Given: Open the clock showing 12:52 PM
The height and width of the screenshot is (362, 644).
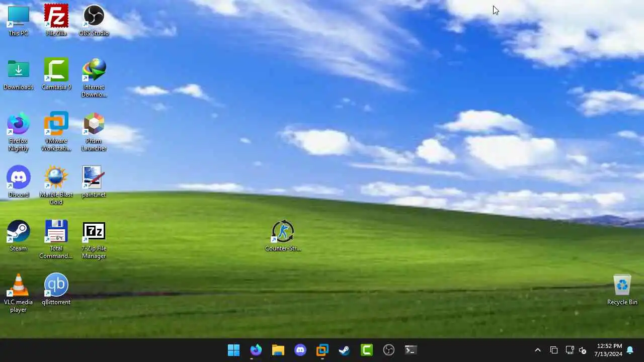Looking at the screenshot, I should 608,350.
